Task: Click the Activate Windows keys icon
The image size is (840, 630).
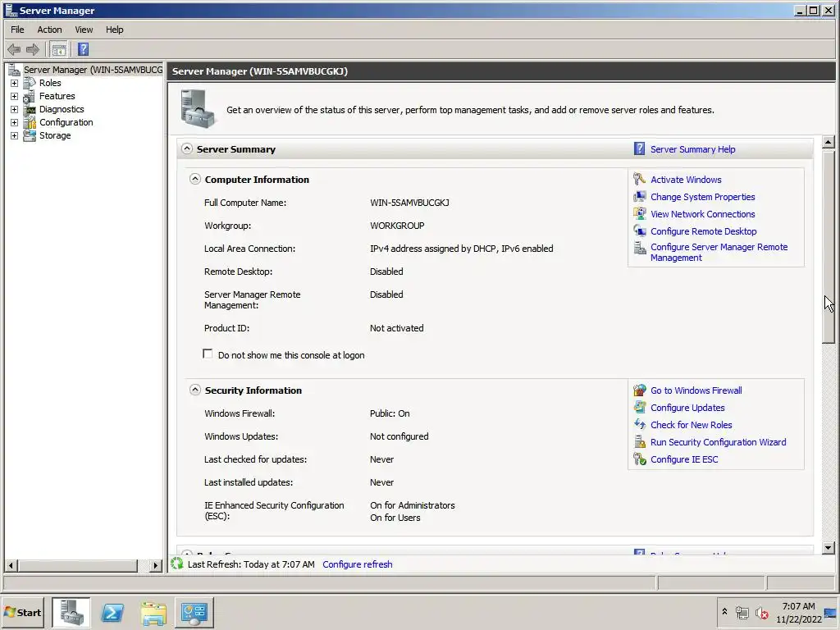Action: point(639,179)
